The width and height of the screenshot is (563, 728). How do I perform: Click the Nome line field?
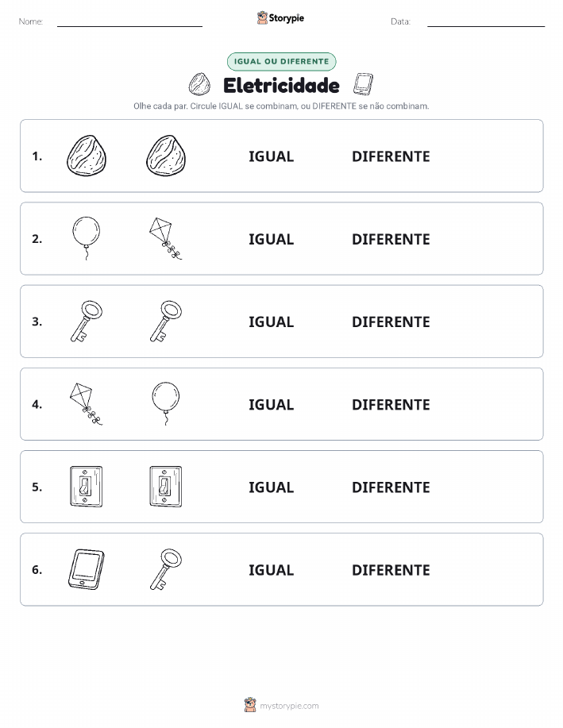(129, 21)
